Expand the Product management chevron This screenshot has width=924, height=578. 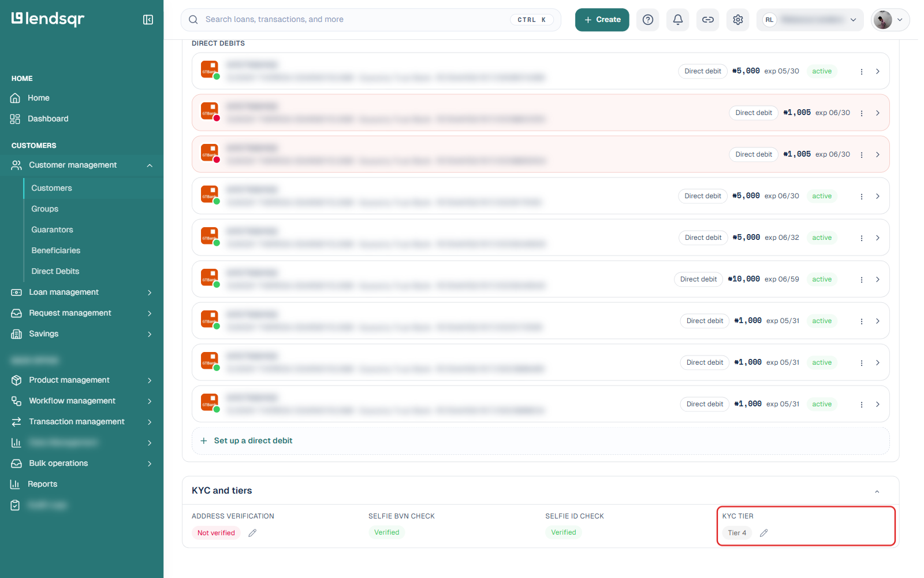click(150, 380)
